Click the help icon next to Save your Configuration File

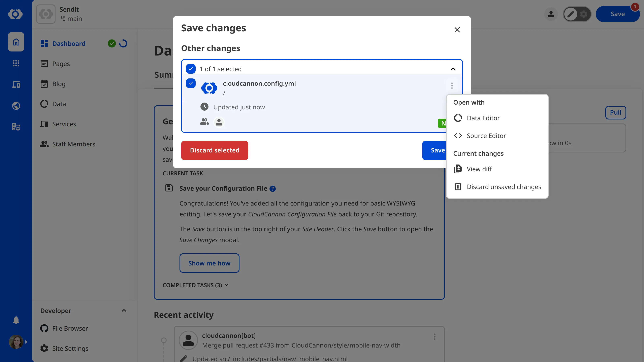(272, 189)
